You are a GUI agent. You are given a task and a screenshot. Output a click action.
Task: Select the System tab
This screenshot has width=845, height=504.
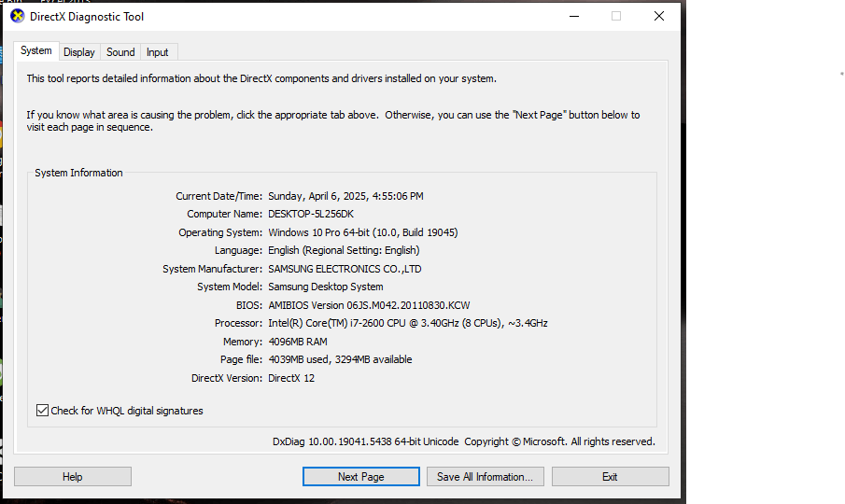pos(36,50)
